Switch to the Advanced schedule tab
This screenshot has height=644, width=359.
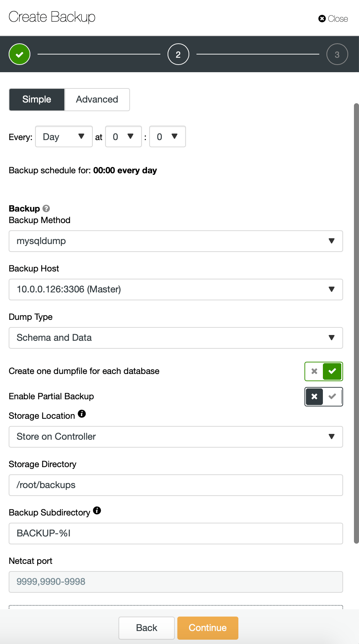pos(97,99)
